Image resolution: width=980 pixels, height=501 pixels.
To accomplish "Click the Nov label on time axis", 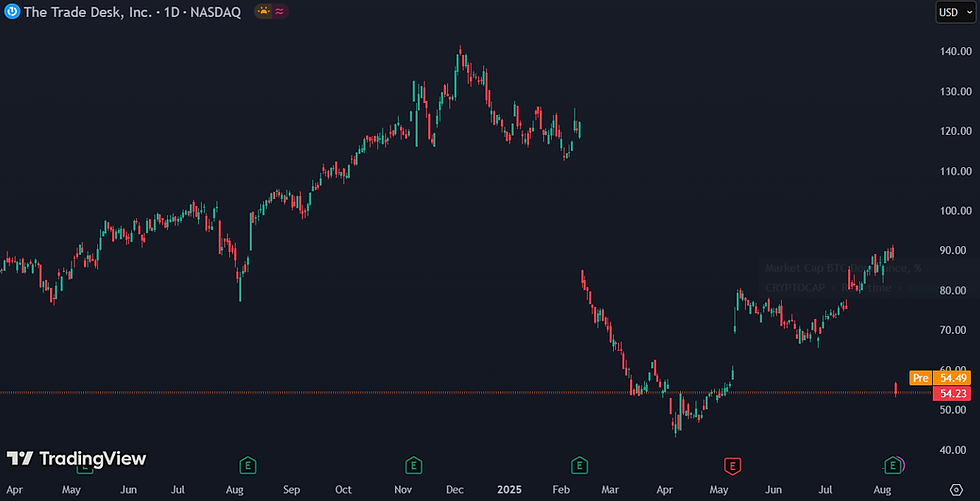I will (x=404, y=489).
